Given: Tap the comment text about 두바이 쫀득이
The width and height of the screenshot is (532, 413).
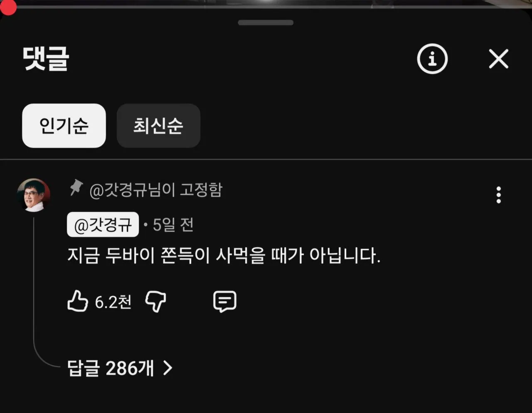Looking at the screenshot, I should tap(224, 256).
